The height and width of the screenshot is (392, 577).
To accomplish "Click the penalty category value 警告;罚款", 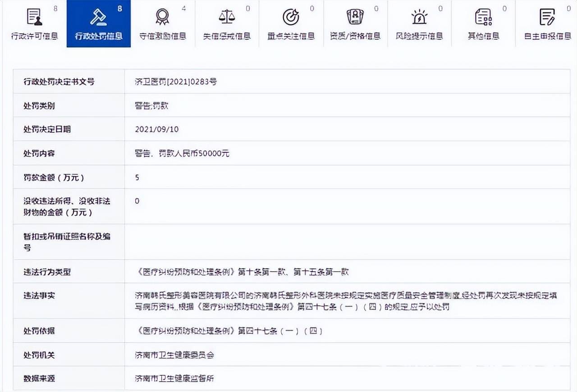I will coord(151,106).
